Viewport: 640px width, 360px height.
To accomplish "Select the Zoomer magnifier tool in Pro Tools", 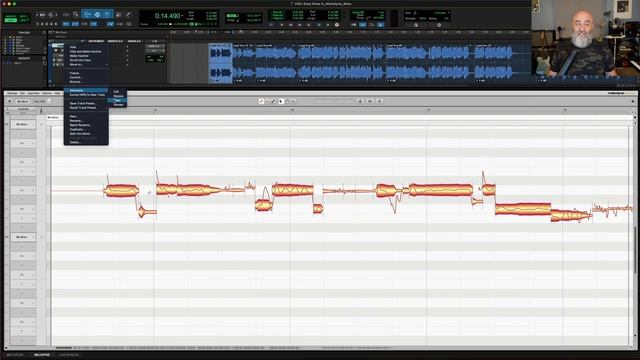I will pyautogui.click(x=76, y=14).
